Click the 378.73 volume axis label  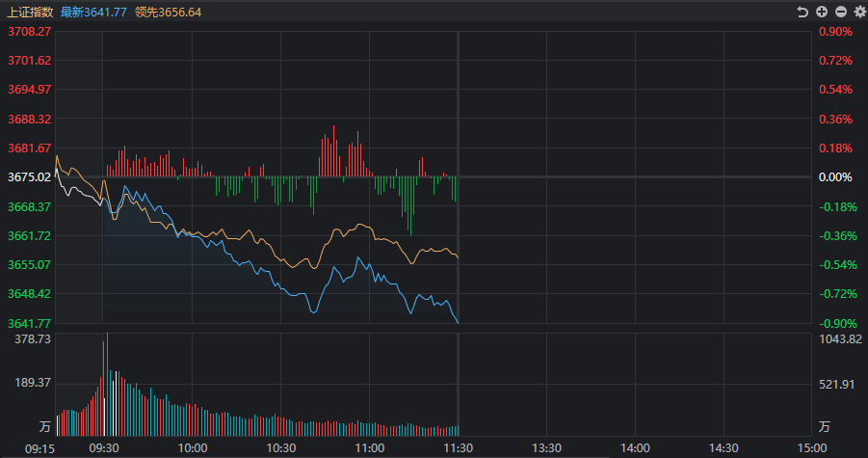click(x=33, y=339)
